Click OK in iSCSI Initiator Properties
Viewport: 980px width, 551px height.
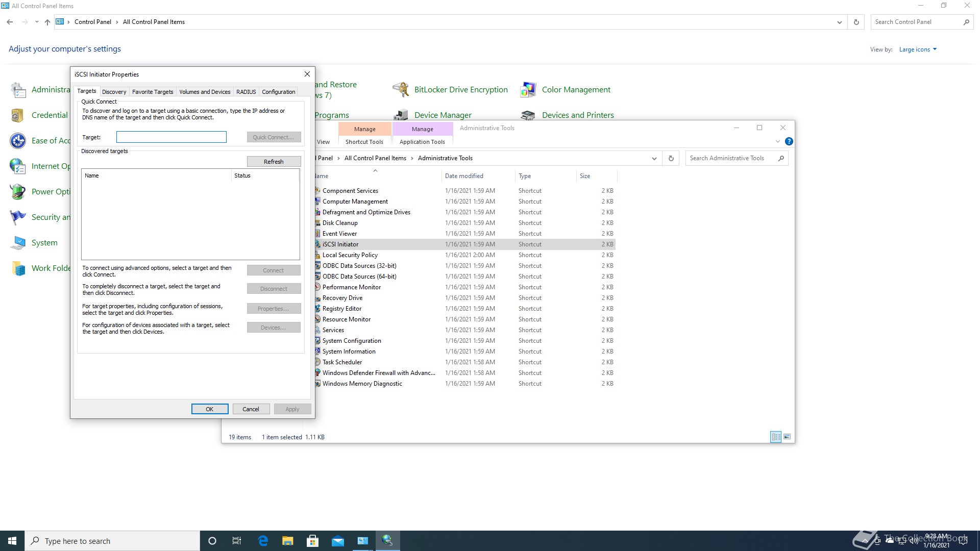tap(209, 409)
